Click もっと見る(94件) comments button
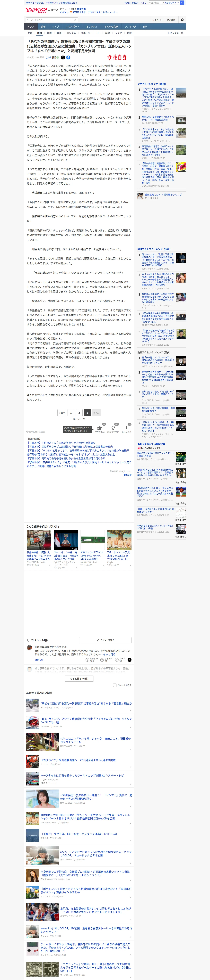210x980 pixels. [79, 678]
